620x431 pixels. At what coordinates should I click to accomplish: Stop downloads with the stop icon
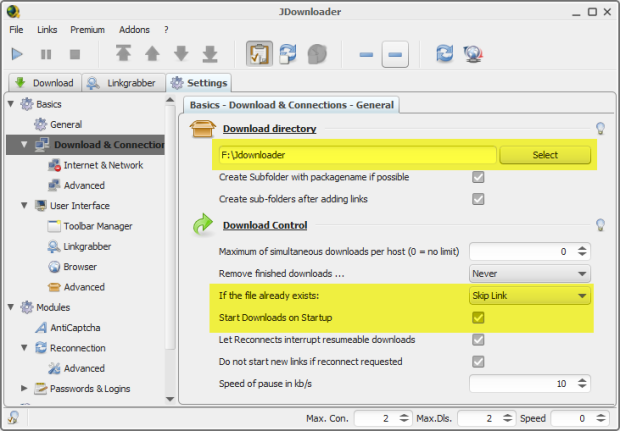tap(75, 54)
